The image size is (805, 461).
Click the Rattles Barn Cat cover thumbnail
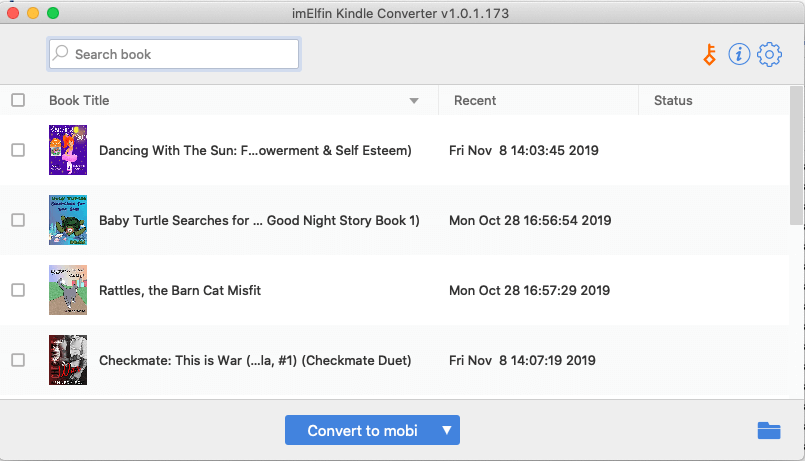[x=68, y=290]
